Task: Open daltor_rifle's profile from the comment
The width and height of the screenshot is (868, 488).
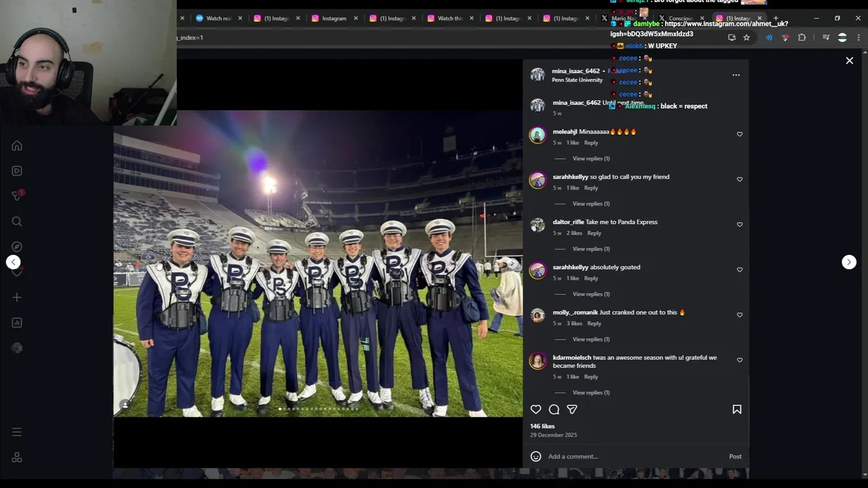Action: coord(568,222)
